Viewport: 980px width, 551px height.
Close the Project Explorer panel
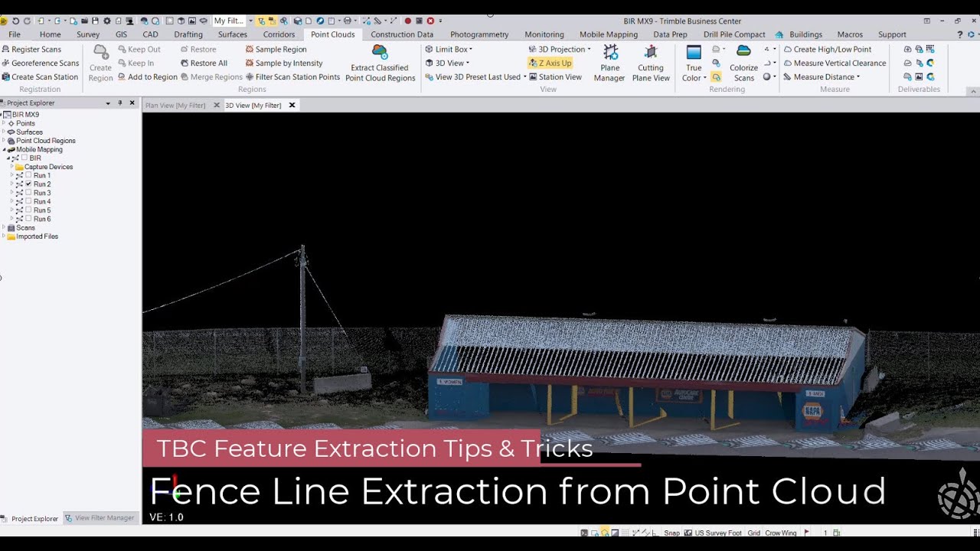tap(132, 103)
